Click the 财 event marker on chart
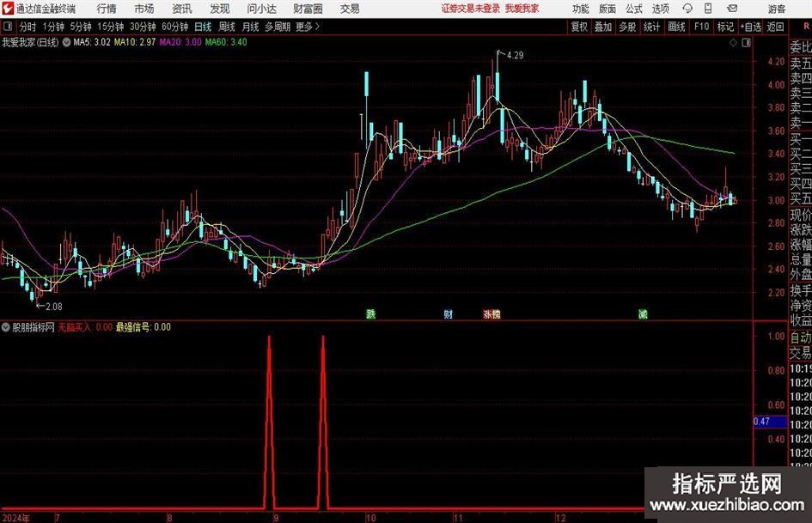Viewport: 812px width, 523px height. (449, 313)
